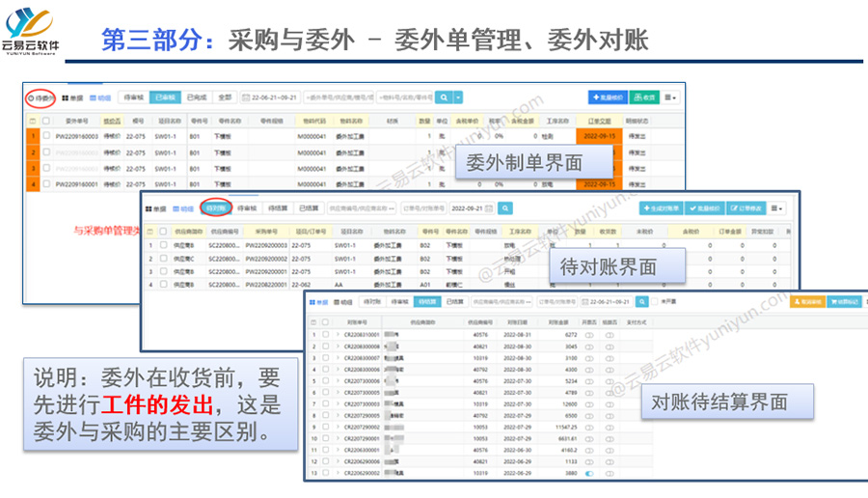Tick the checkbox for row PW2209160003 in the 委外制单 table
868x498 pixels.
tap(46, 136)
